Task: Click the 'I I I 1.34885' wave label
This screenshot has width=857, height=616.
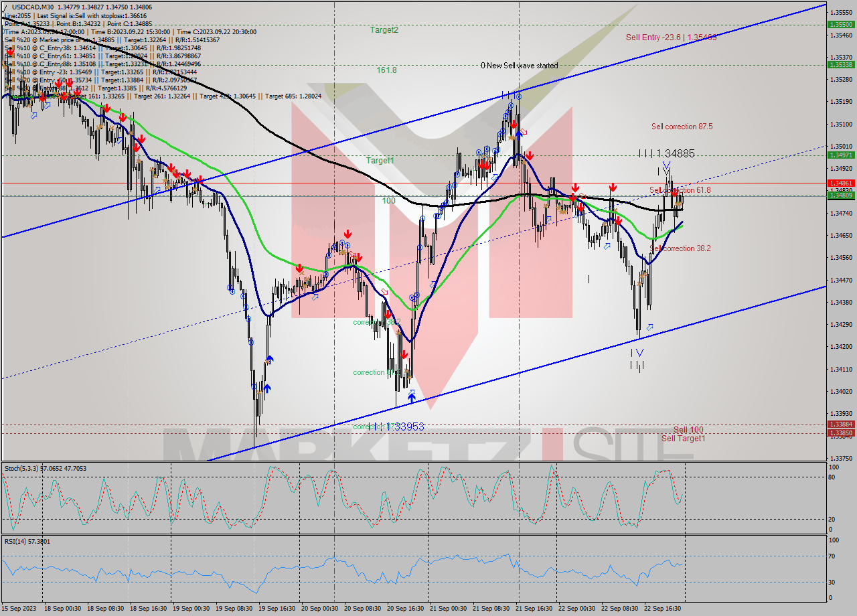Action: pyautogui.click(x=666, y=153)
